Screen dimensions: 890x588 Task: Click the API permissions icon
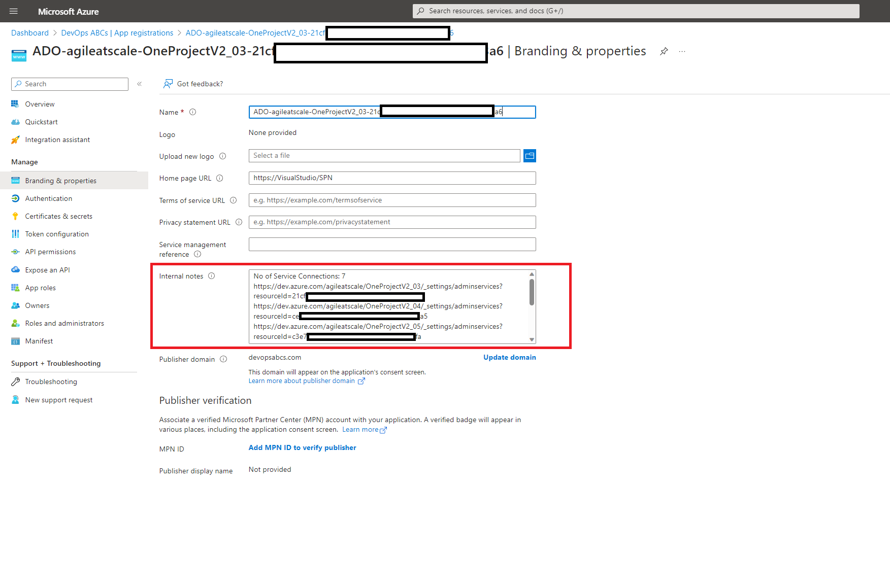[15, 252]
